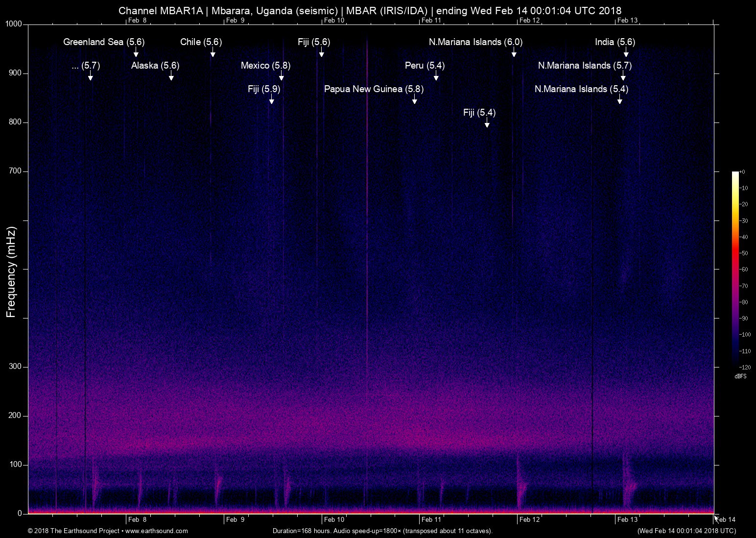Click the unnamed "... (5.7)" event label
Viewport: 756px width, 538px height.
[86, 66]
